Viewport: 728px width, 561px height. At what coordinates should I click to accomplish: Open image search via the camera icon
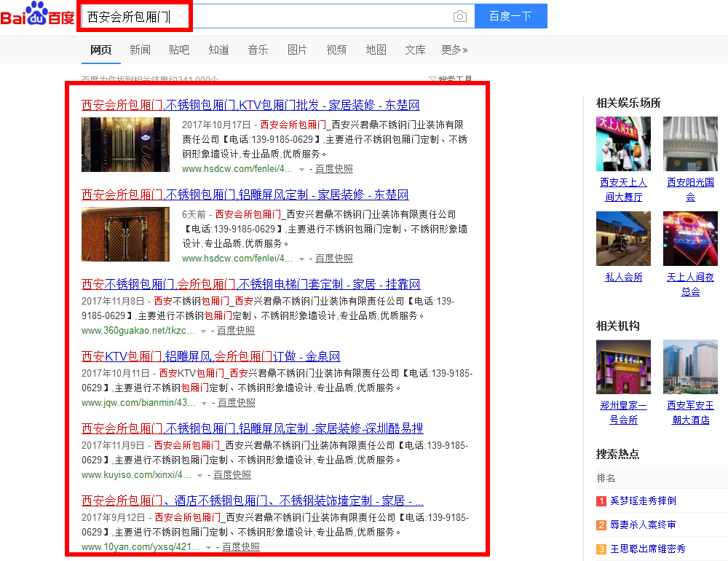pyautogui.click(x=459, y=16)
